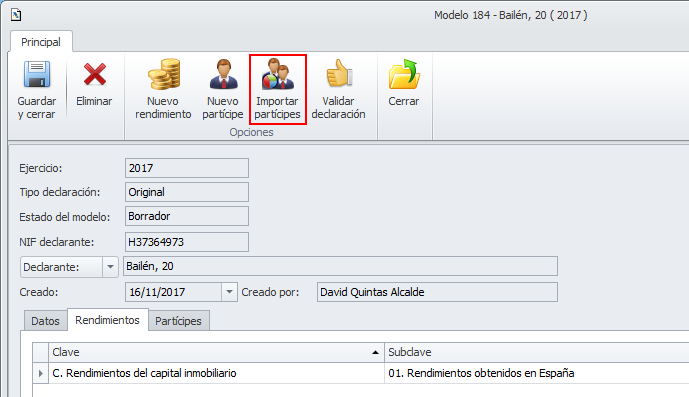Click the Eliminar red X icon
Viewport: 689px width, 397px height.
(x=94, y=74)
